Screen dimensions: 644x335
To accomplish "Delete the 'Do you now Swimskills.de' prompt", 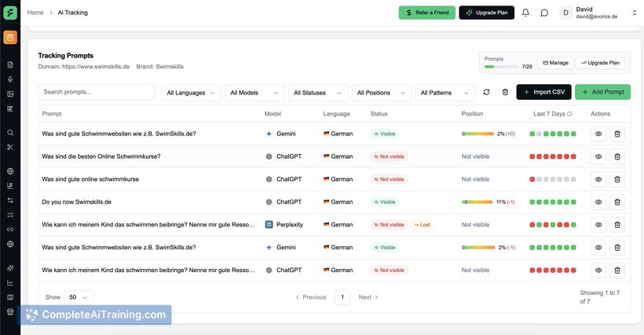I will click(617, 202).
